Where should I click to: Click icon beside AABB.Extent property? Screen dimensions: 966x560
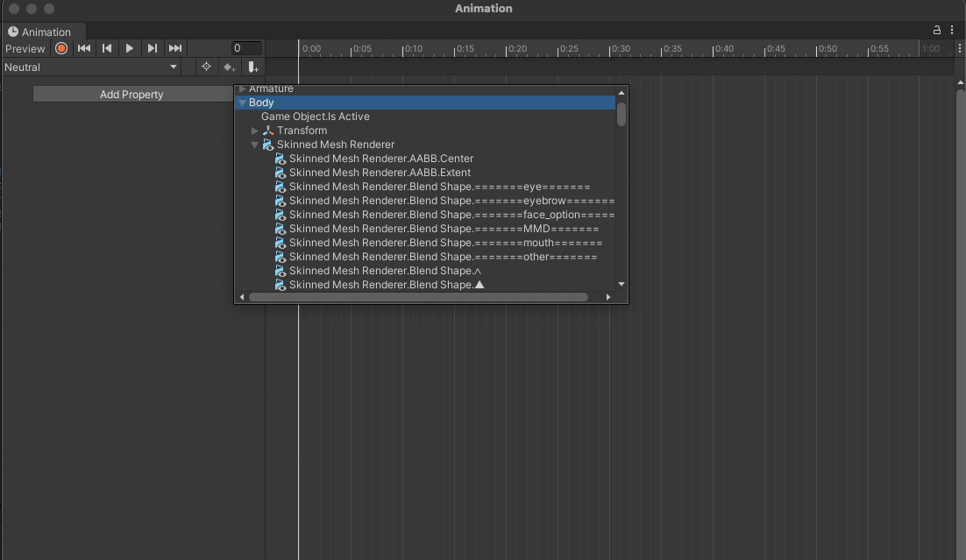pos(281,173)
